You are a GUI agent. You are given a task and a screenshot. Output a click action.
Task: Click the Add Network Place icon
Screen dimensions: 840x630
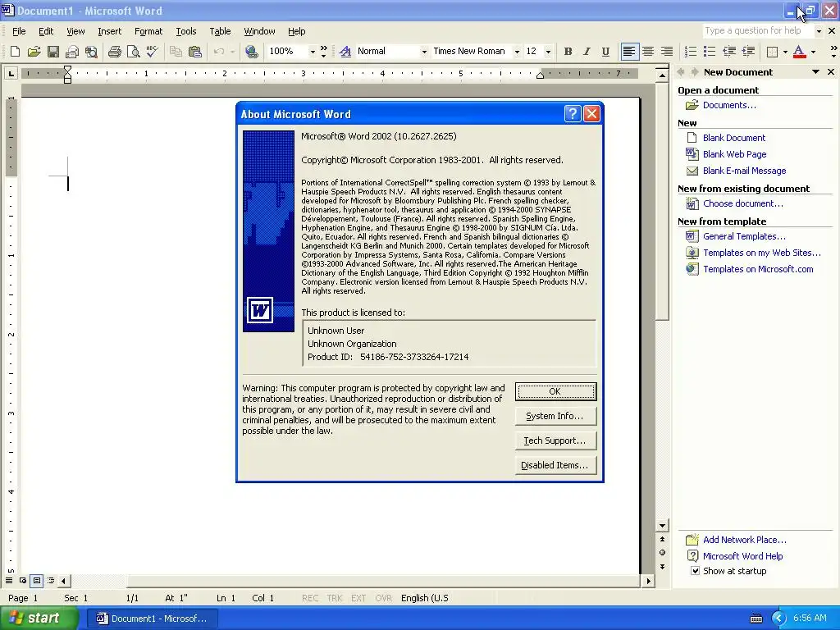(692, 540)
